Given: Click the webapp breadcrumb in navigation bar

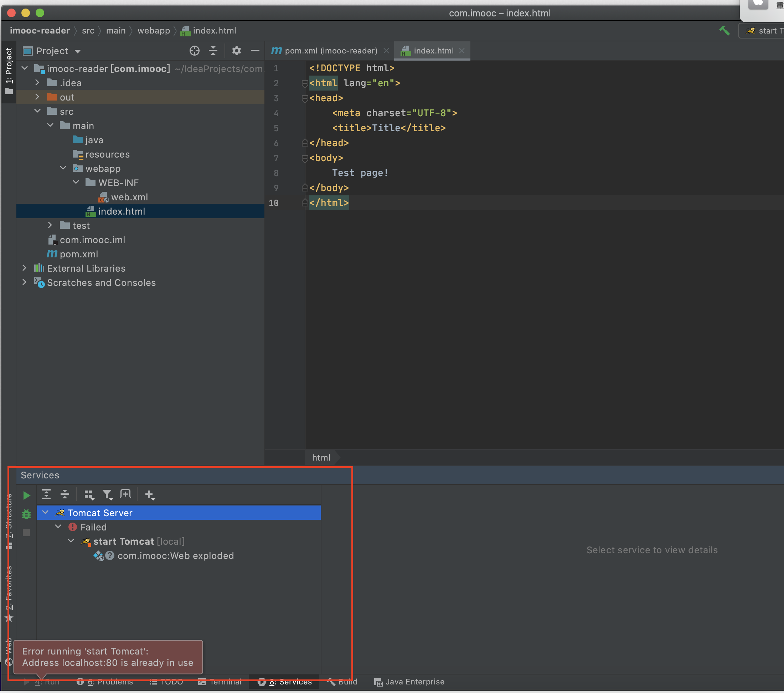Looking at the screenshot, I should (154, 31).
